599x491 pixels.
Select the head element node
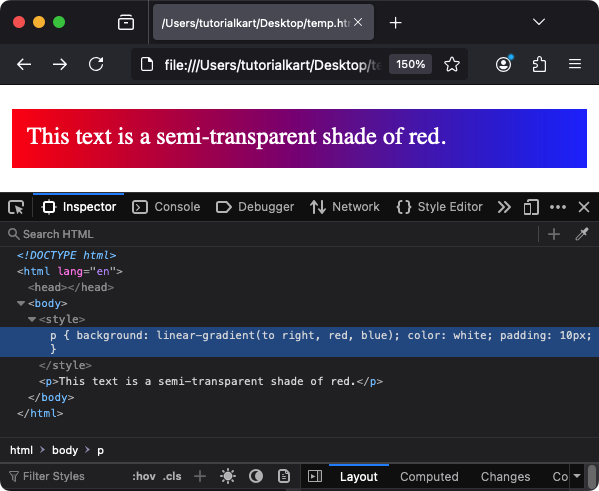click(71, 287)
